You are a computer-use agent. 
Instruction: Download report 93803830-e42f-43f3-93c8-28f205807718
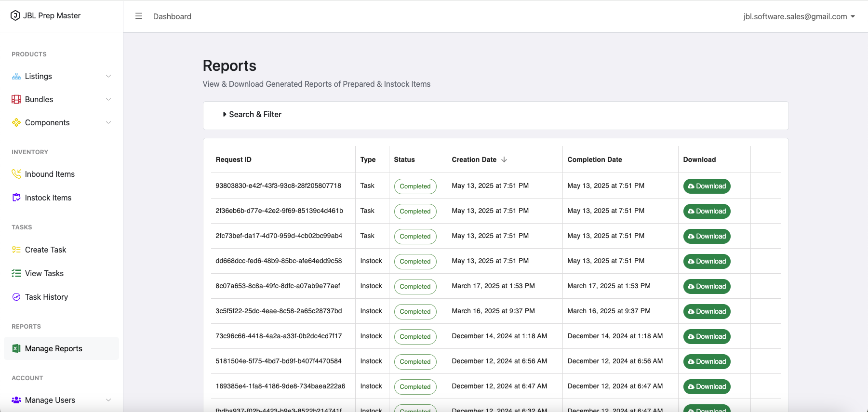point(707,186)
